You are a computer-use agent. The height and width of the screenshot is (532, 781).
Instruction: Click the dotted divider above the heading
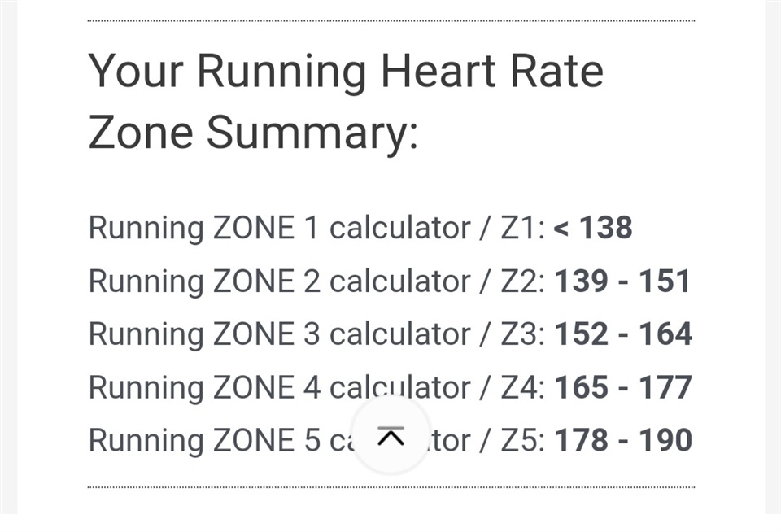(x=391, y=21)
